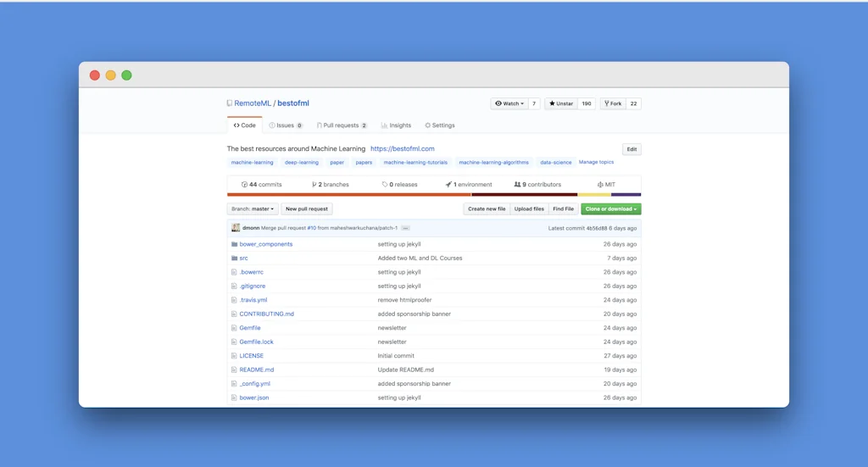Click the repository book icon beside RemoteML
This screenshot has height=467, width=868.
[229, 103]
